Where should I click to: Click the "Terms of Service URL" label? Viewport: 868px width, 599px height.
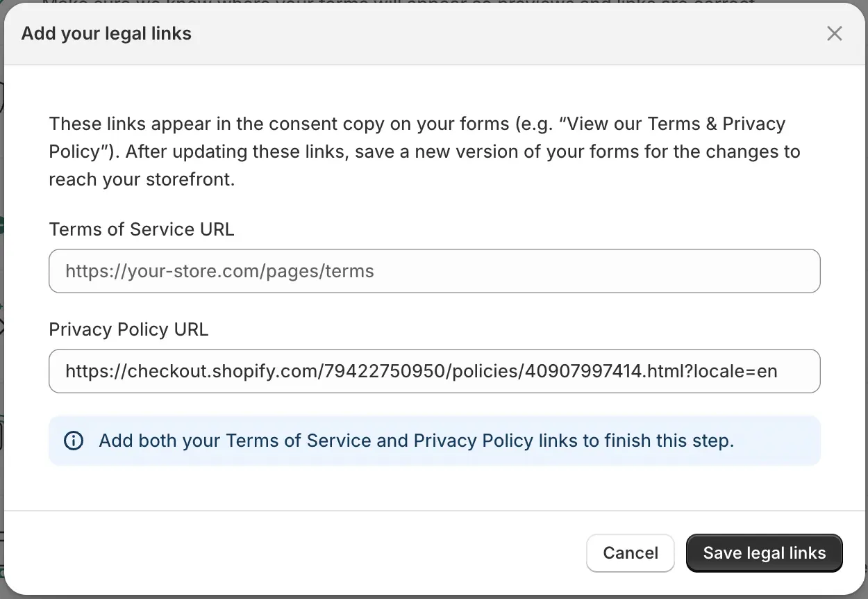point(142,229)
